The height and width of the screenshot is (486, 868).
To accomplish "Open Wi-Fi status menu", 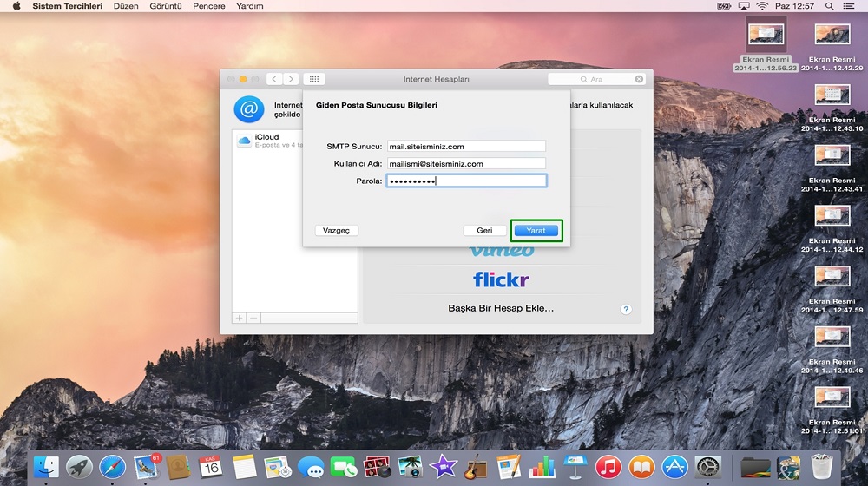I will [x=762, y=6].
